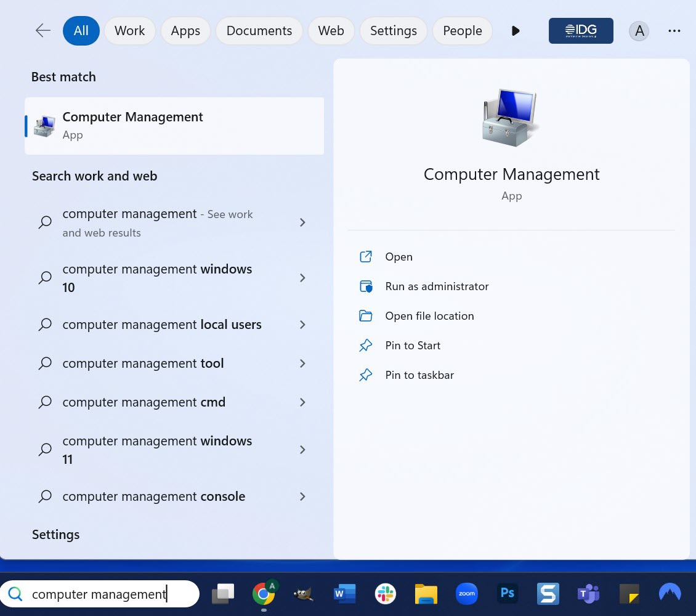Open Slack from the taskbar

pyautogui.click(x=386, y=594)
